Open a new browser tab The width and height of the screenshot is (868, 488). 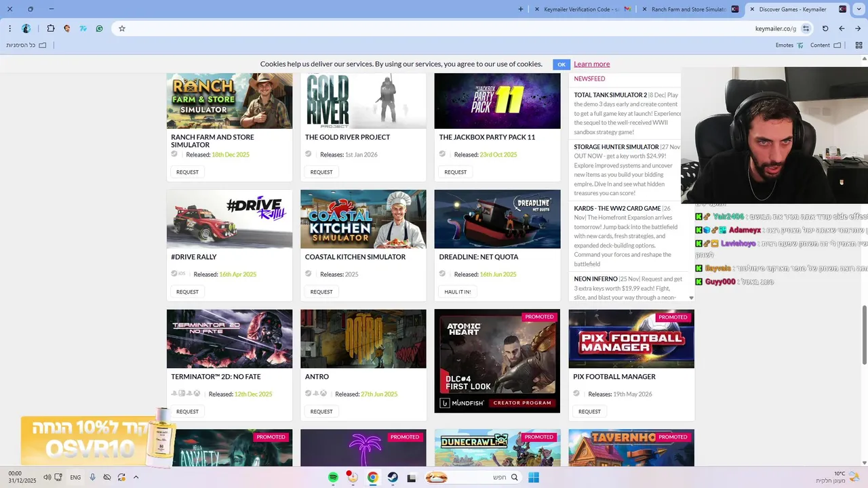[x=521, y=9]
